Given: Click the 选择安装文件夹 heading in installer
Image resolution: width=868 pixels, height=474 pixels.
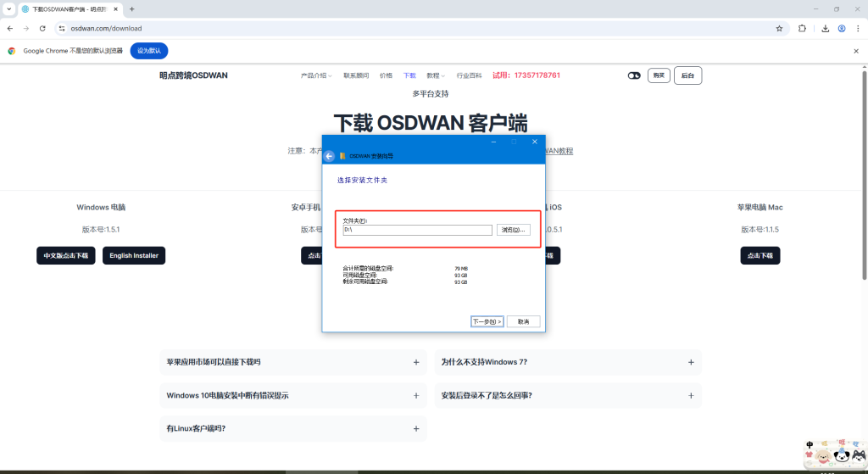Looking at the screenshot, I should [x=363, y=181].
